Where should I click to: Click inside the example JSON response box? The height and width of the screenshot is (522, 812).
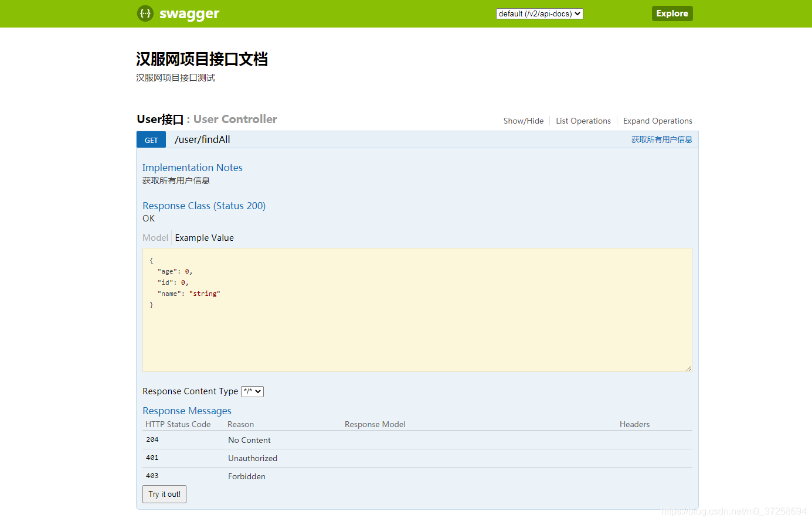[x=417, y=310]
